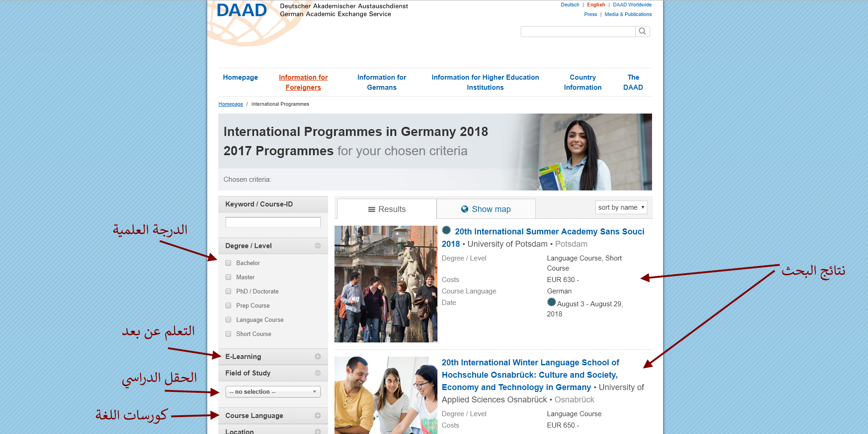The height and width of the screenshot is (434, 868).
Task: Click the DAAD logo
Action: pos(242,10)
